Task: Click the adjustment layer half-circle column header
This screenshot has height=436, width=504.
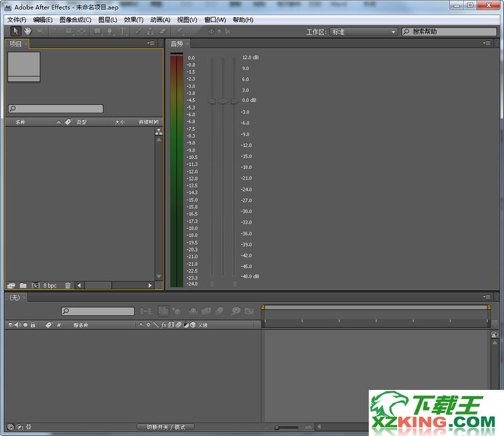Action: tap(186, 325)
